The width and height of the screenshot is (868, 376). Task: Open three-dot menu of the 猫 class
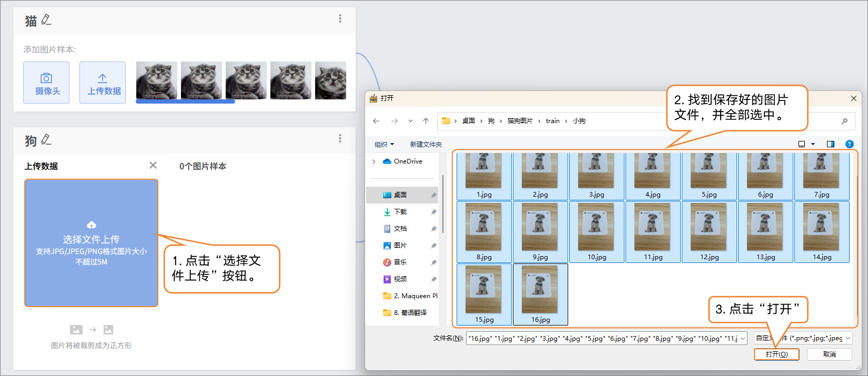click(x=340, y=19)
